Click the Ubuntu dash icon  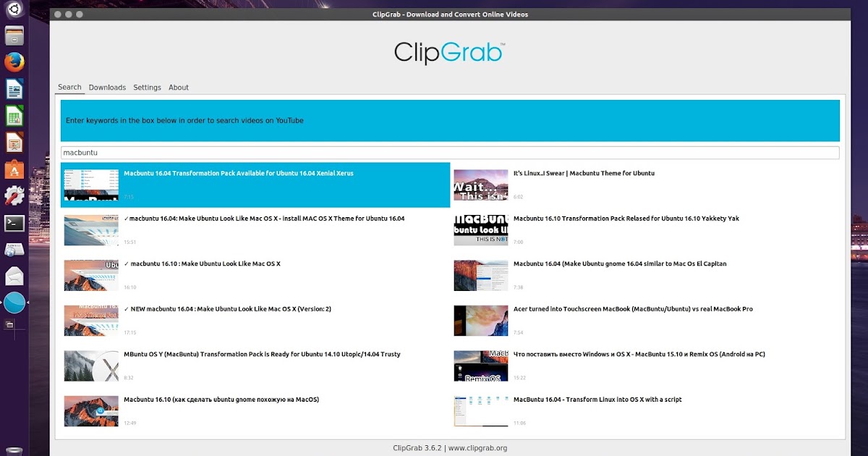click(15, 10)
